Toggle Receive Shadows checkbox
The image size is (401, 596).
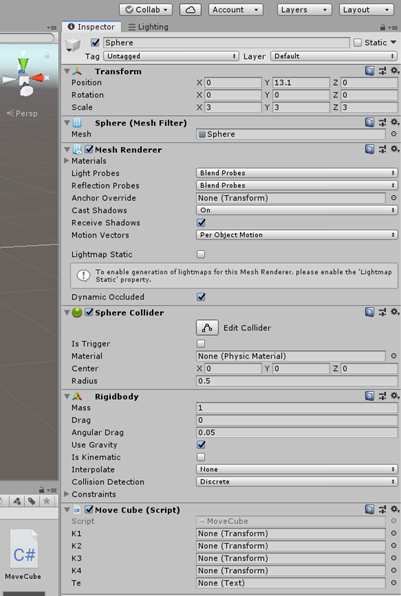click(x=201, y=222)
